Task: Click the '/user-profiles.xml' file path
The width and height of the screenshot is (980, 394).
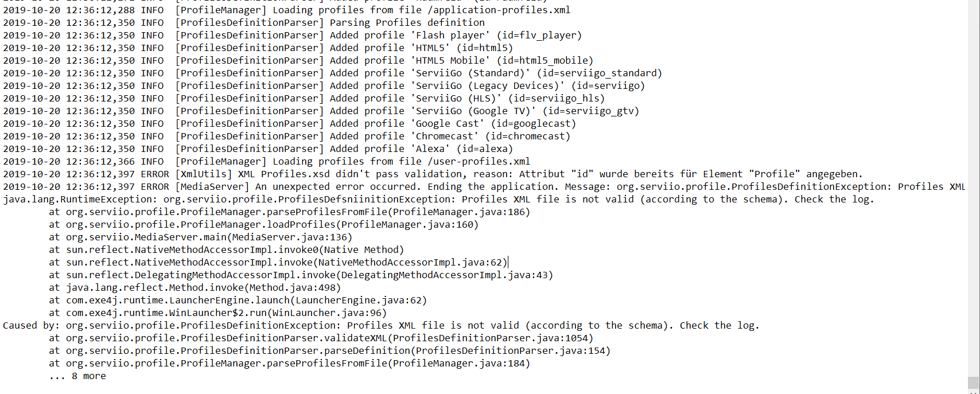Action: (x=479, y=162)
